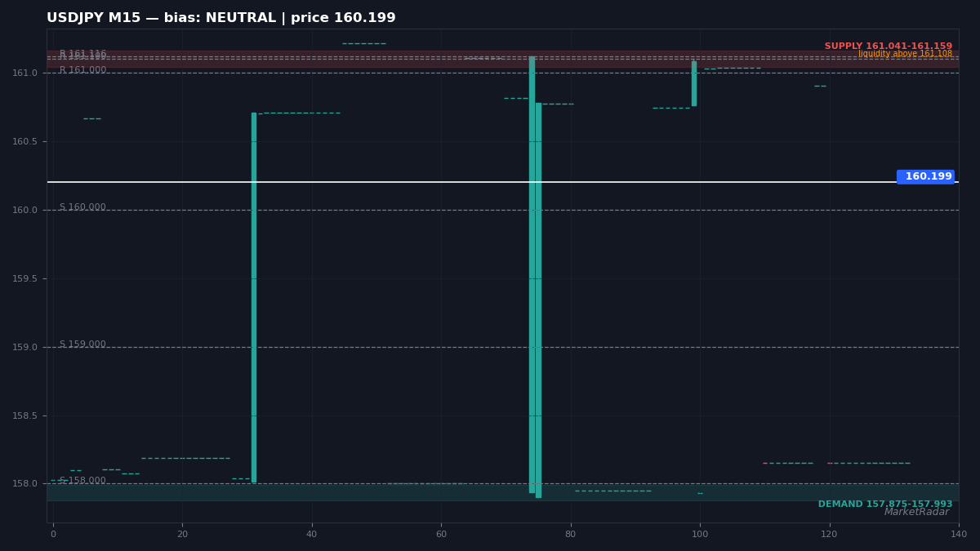Click the S 160.000 support label
Image resolution: width=980 pixels, height=551 pixels.
pos(82,207)
